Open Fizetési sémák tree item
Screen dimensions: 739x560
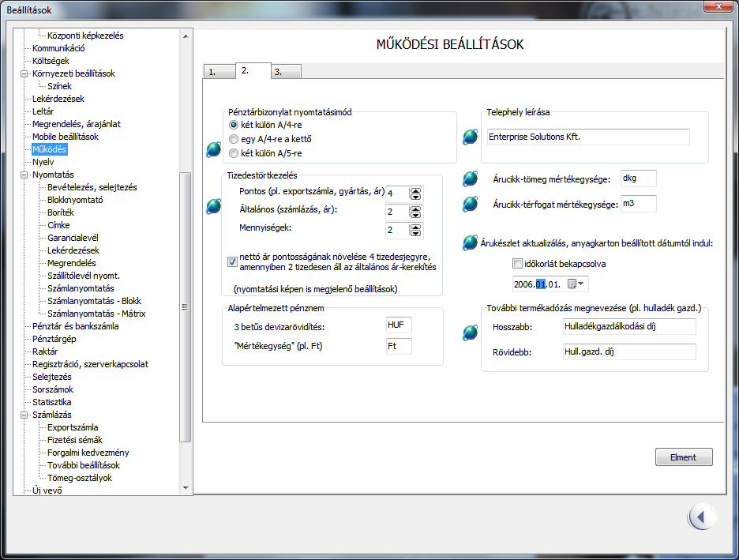point(74,440)
